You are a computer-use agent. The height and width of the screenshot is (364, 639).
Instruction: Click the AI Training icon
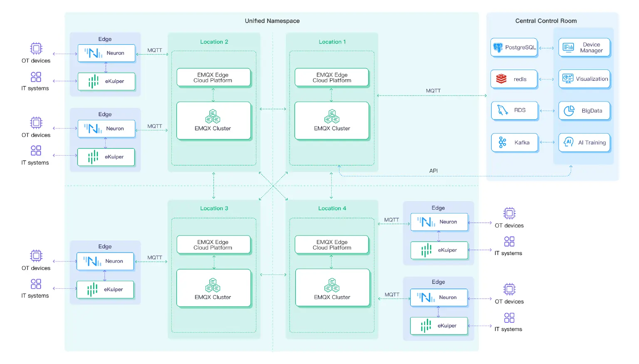[x=568, y=142]
